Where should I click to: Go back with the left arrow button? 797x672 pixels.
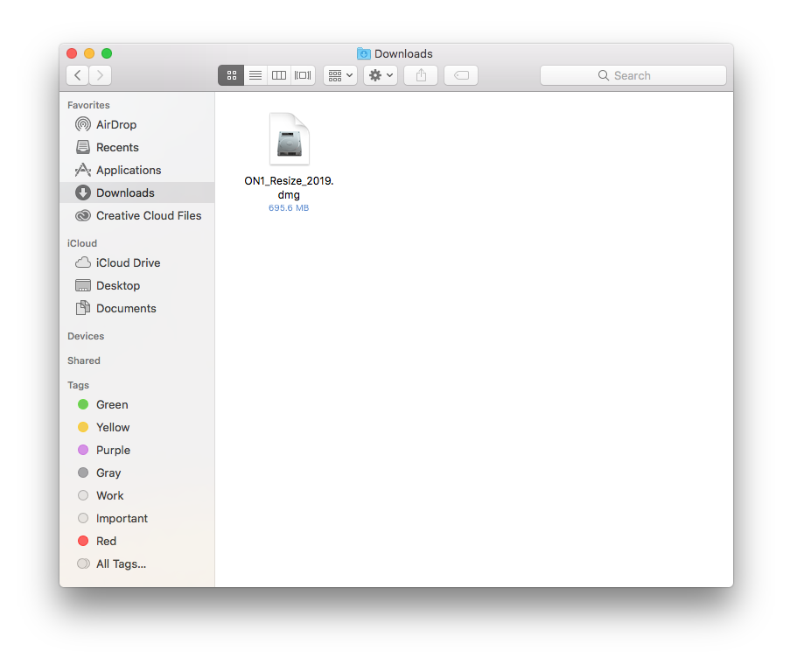77,75
